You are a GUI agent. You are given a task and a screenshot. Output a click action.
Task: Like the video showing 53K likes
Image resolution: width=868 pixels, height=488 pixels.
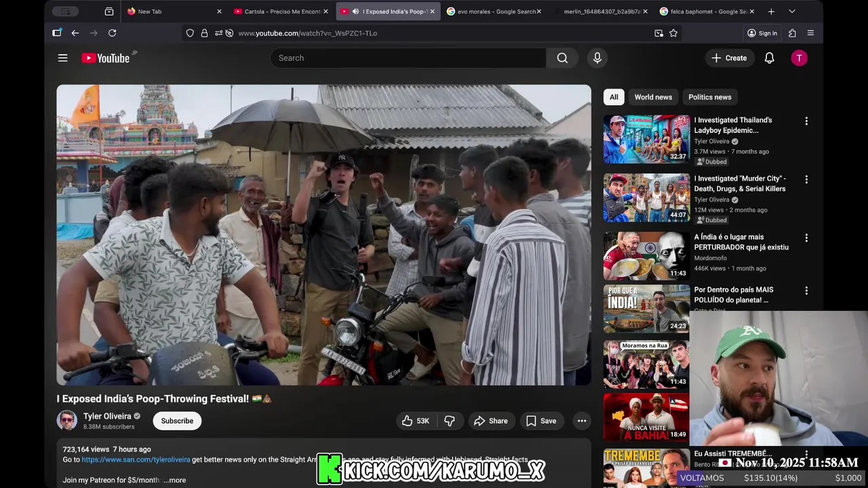[416, 421]
